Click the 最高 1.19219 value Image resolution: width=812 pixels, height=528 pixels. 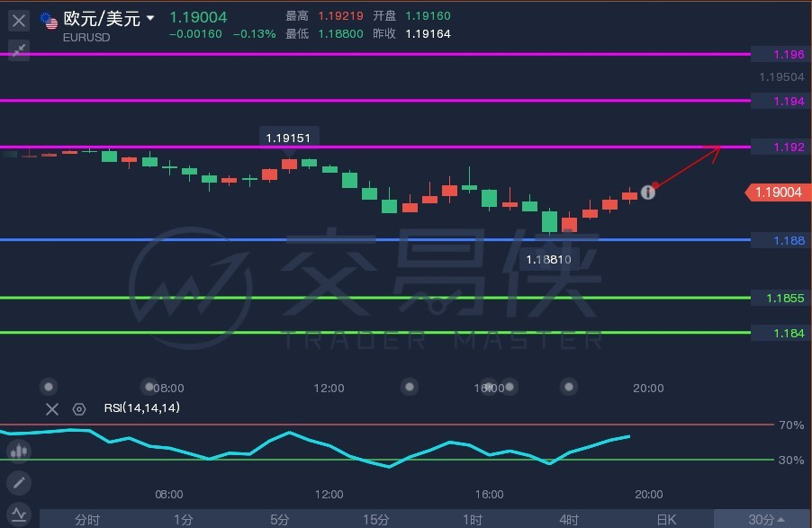340,16
